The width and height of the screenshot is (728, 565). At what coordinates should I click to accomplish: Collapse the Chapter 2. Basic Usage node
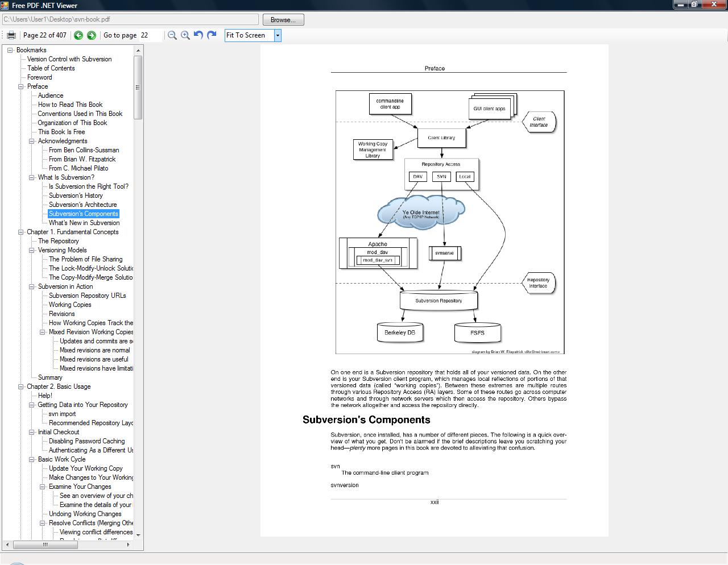[x=20, y=387]
